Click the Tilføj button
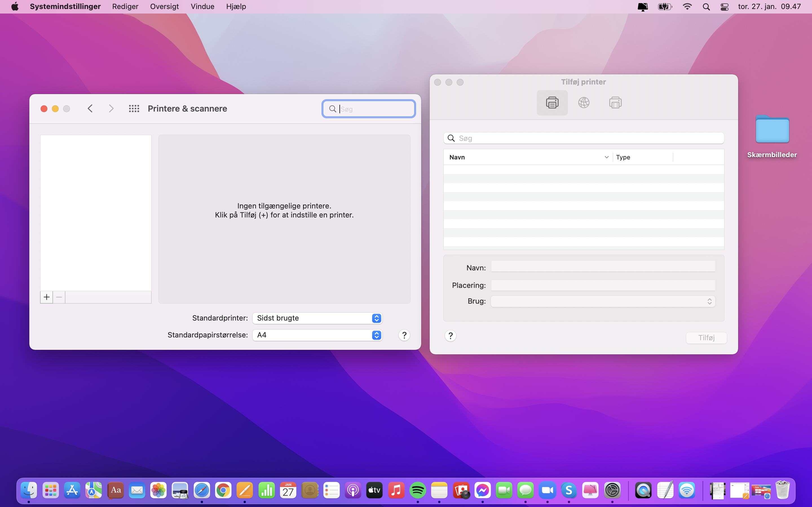Viewport: 812px width, 507px height. tap(706, 338)
